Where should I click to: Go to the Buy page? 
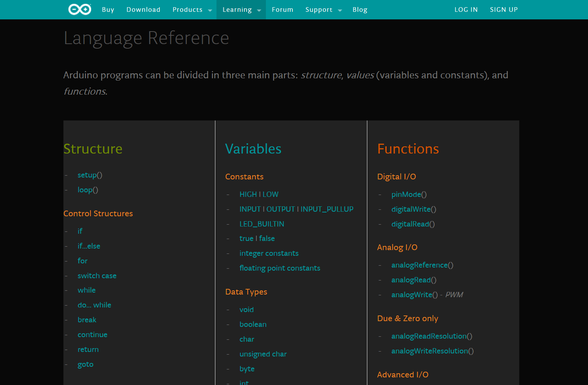pos(108,10)
